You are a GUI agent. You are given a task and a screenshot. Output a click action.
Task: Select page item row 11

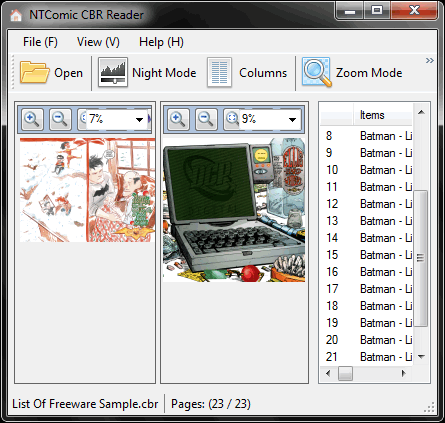366,187
